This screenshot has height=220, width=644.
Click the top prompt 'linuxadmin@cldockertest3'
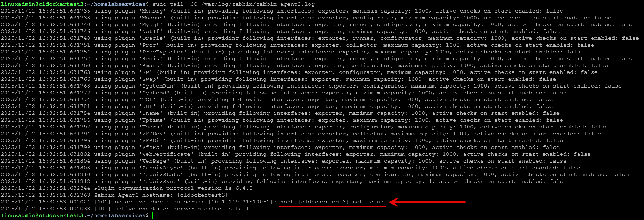(x=42, y=4)
